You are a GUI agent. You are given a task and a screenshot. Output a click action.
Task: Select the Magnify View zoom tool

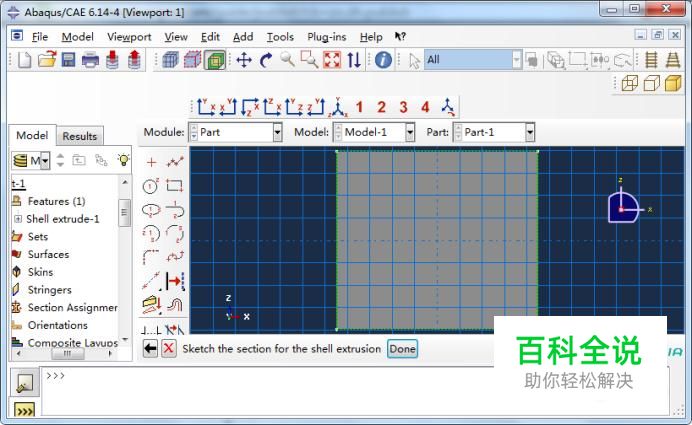pos(288,59)
